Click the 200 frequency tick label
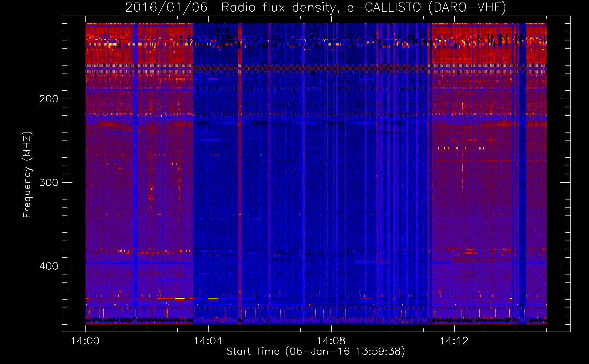 coord(49,99)
